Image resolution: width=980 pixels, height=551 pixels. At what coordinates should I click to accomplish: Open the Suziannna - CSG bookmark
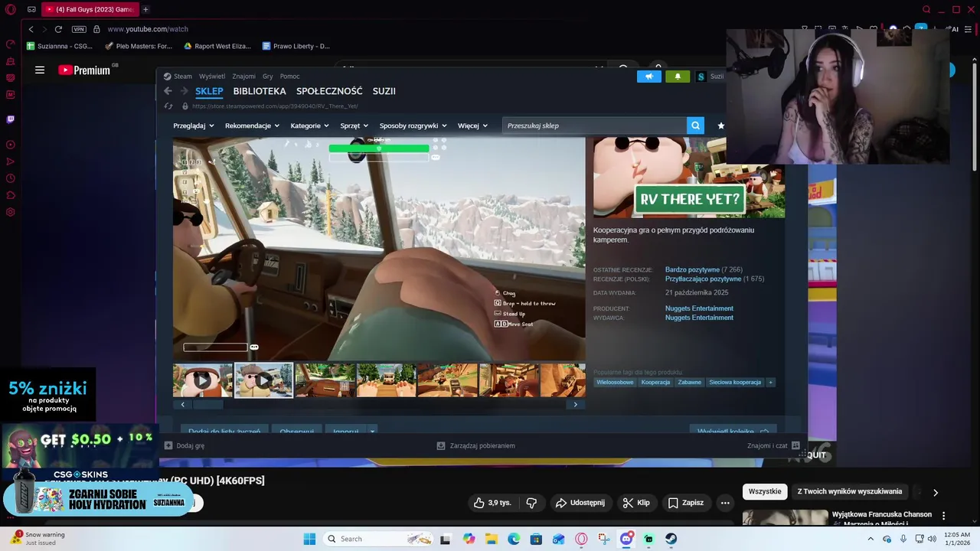tap(60, 46)
